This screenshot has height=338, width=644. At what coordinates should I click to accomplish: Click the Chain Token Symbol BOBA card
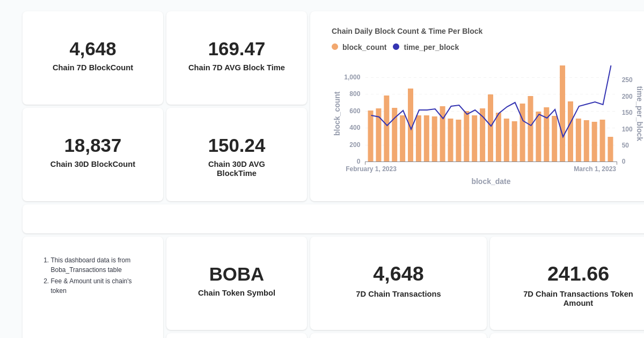coord(236,283)
